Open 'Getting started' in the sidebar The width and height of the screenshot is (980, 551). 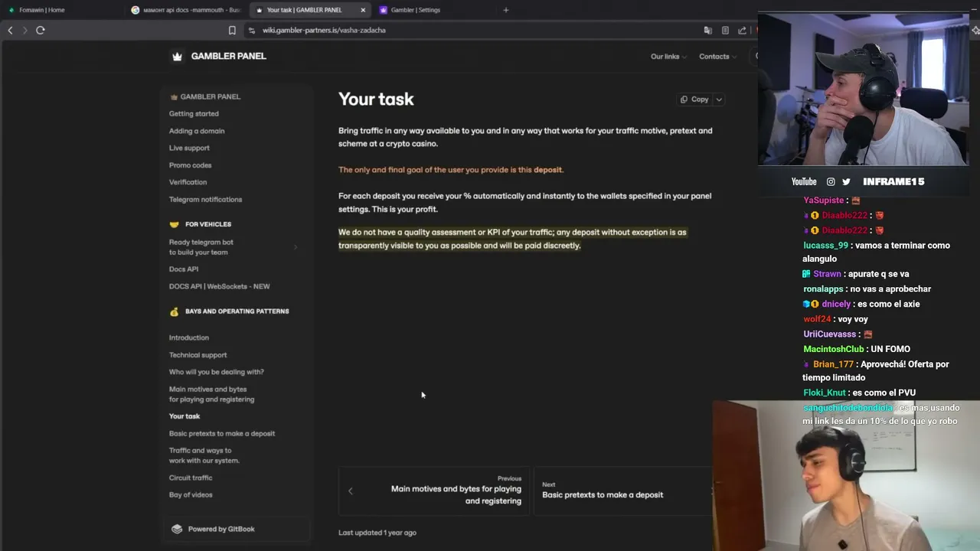coord(194,114)
